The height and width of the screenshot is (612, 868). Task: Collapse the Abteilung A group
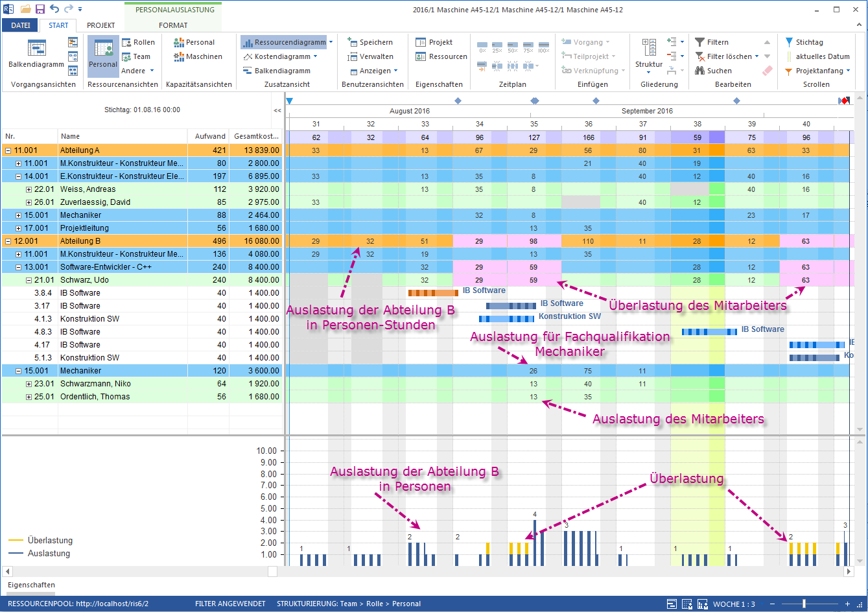[x=8, y=150]
